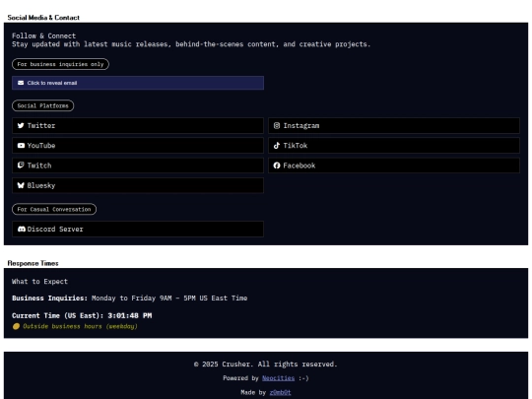This screenshot has width=532, height=399.
Task: Visit the YouTube channel link
Action: point(138,146)
